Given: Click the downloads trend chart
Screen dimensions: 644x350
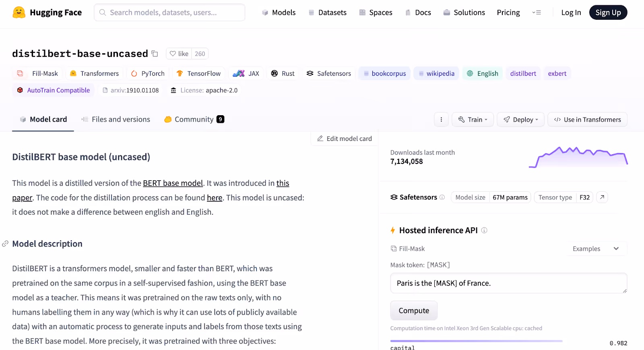Looking at the screenshot, I should click(578, 157).
